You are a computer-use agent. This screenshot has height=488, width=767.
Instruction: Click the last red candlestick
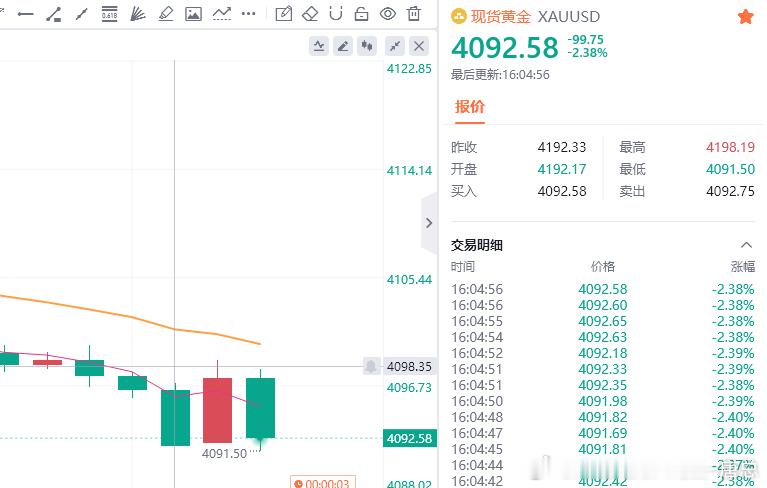(217, 410)
